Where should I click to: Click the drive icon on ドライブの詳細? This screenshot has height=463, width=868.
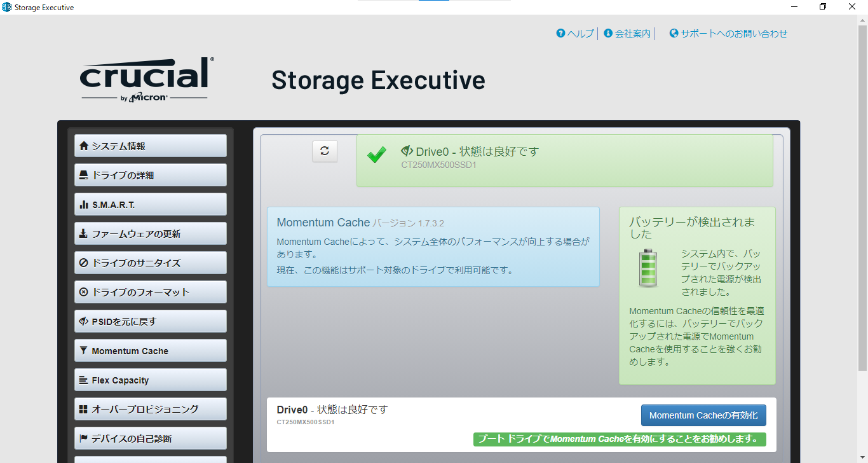(x=83, y=175)
